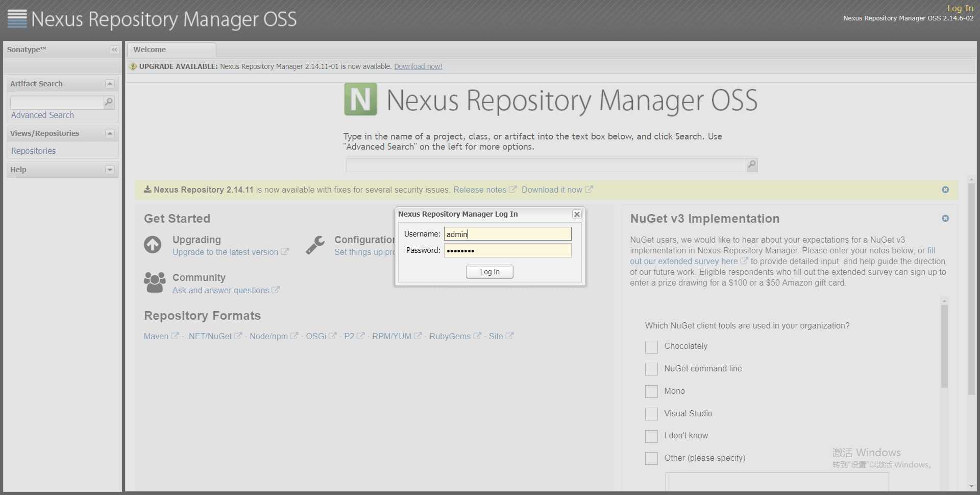The height and width of the screenshot is (495, 980).
Task: Click Ask and answer questions link
Action: pos(220,290)
